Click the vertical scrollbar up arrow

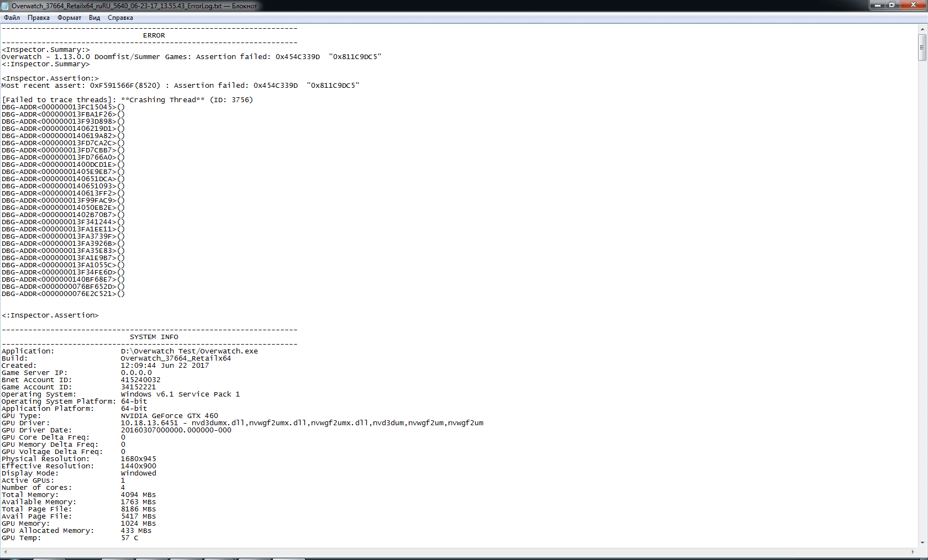click(922, 29)
